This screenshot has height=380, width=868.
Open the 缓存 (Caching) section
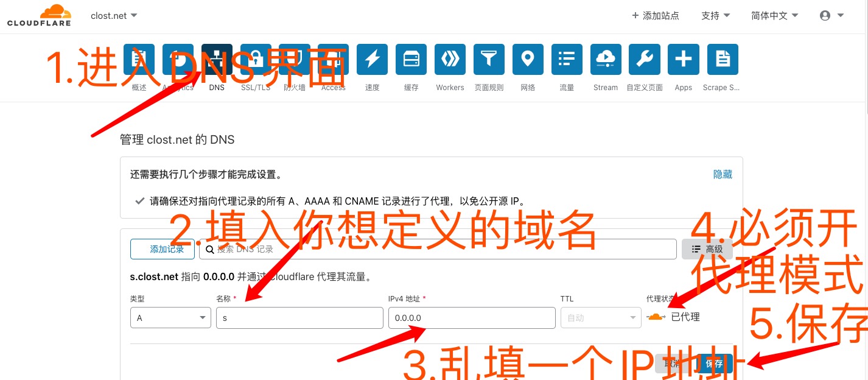tap(411, 59)
